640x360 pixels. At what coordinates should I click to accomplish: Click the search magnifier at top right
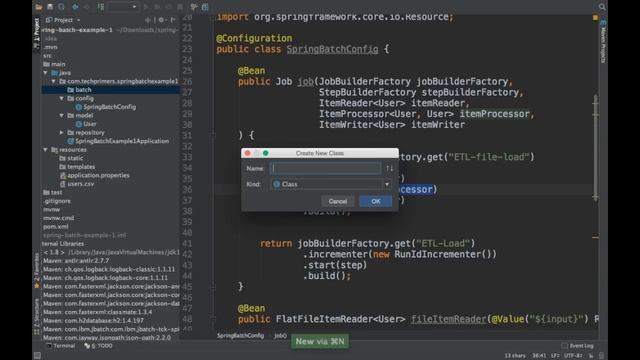(602, 7)
